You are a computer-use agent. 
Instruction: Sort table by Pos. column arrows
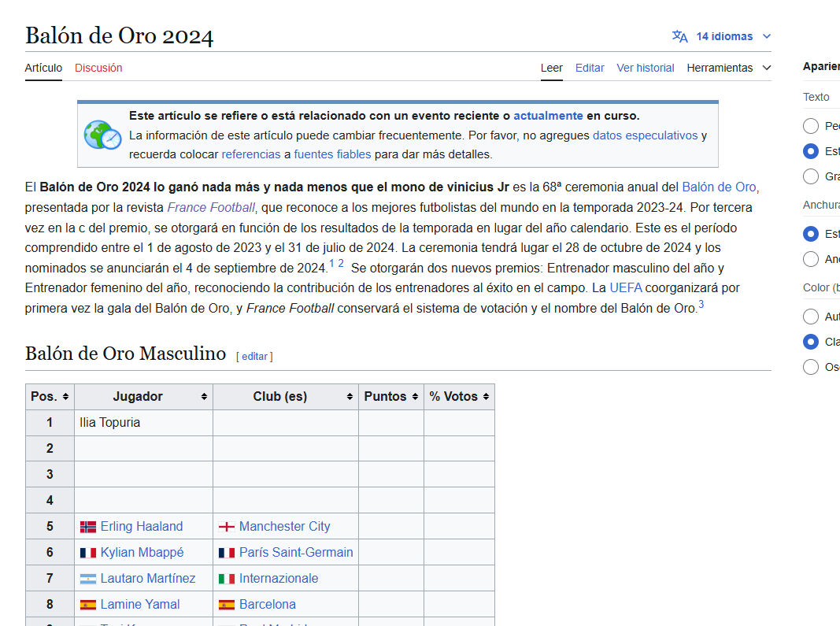click(x=65, y=397)
